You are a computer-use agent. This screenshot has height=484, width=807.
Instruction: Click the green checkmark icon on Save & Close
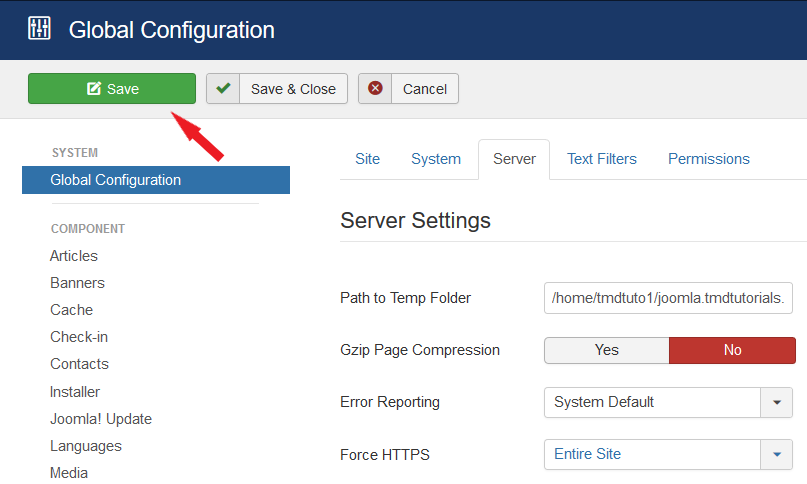(x=223, y=88)
